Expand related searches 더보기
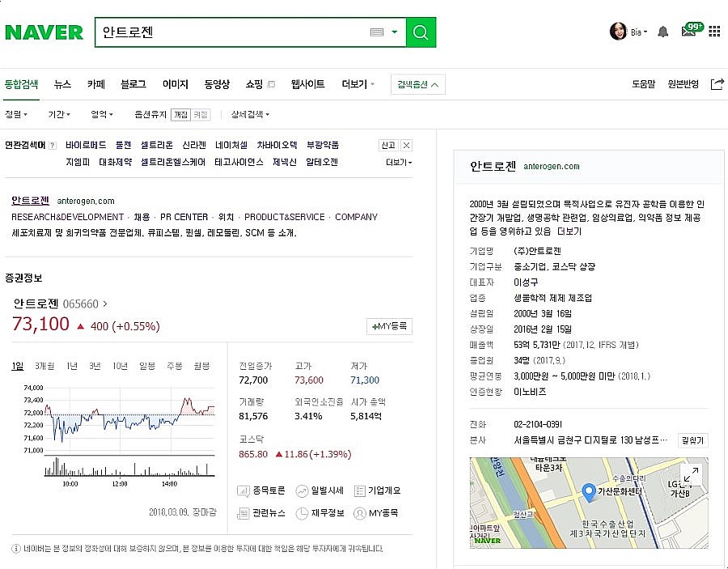 (x=399, y=162)
